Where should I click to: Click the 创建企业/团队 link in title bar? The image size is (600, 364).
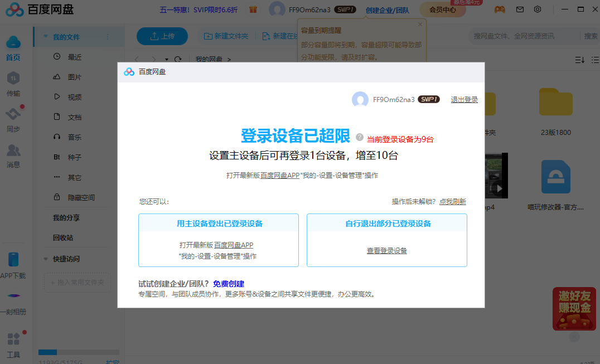387,11
